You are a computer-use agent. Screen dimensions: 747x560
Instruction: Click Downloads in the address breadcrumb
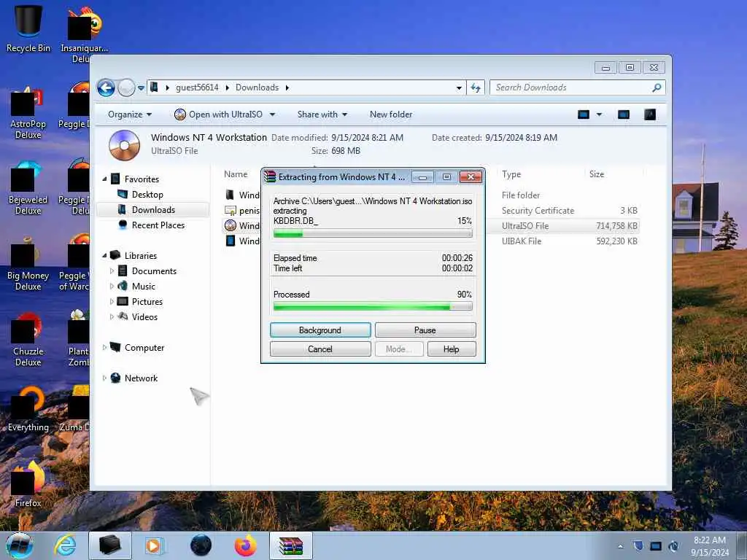click(257, 87)
